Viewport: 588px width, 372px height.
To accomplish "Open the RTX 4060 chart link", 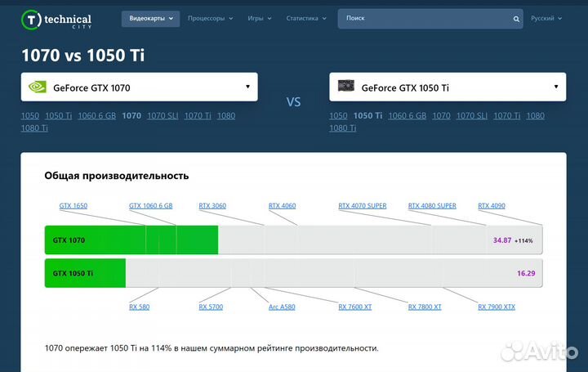I will click(282, 206).
